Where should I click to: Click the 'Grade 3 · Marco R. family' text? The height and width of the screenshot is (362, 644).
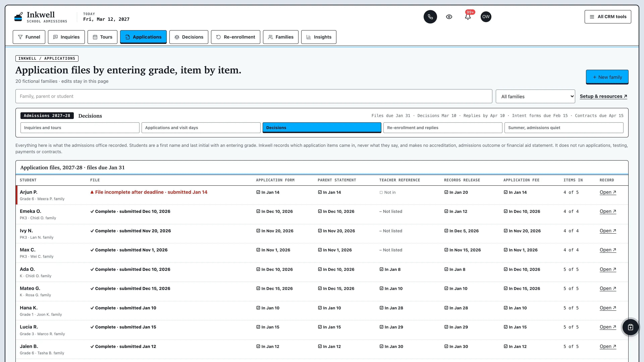click(x=42, y=334)
